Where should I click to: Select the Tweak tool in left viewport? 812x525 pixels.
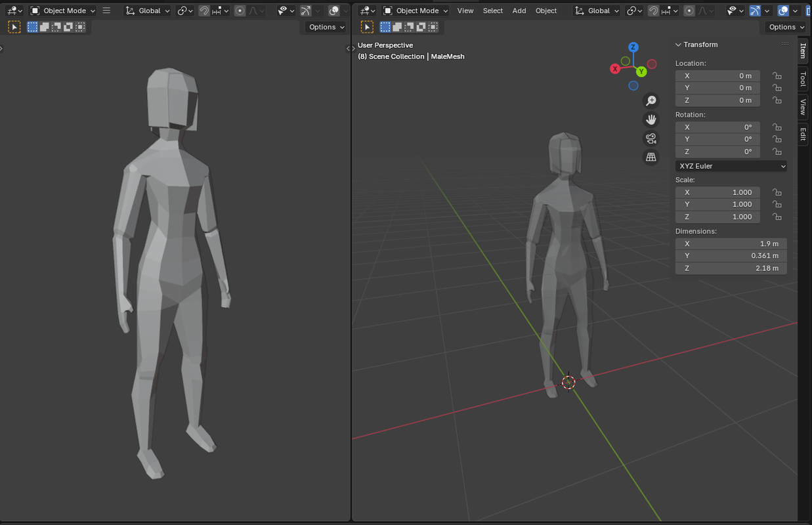pyautogui.click(x=14, y=27)
